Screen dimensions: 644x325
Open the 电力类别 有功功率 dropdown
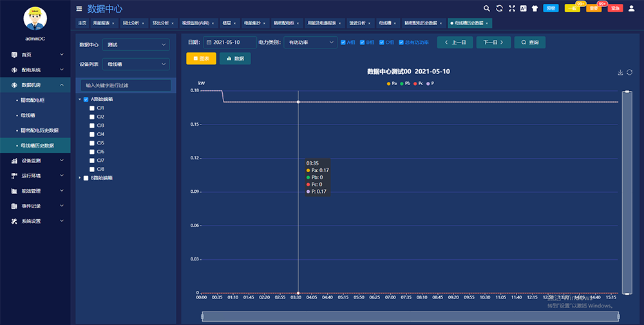coord(310,43)
